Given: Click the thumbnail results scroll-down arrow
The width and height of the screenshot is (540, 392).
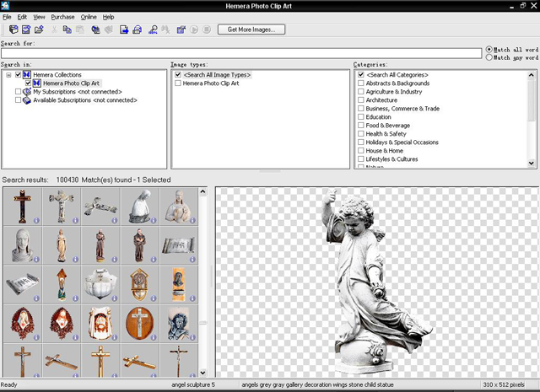Looking at the screenshot, I should pyautogui.click(x=202, y=373).
